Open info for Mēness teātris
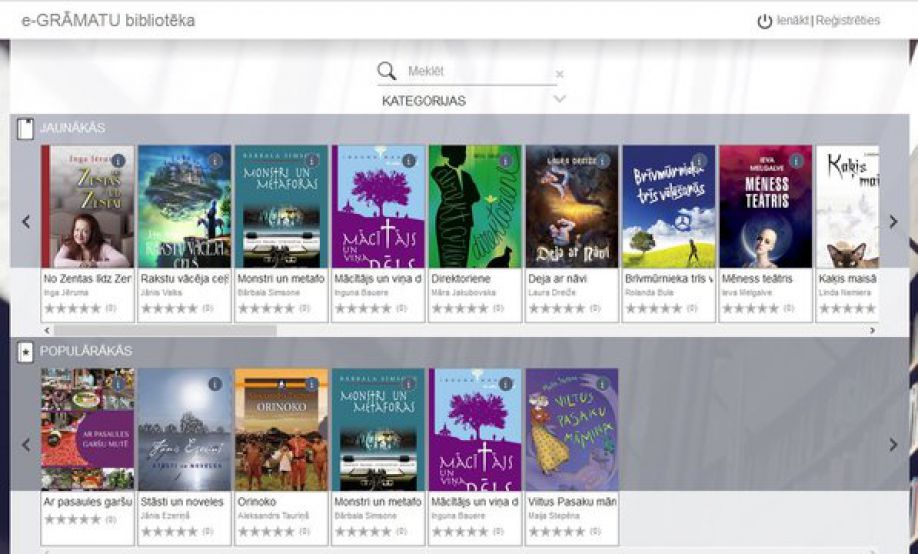The image size is (918, 554). point(796,160)
